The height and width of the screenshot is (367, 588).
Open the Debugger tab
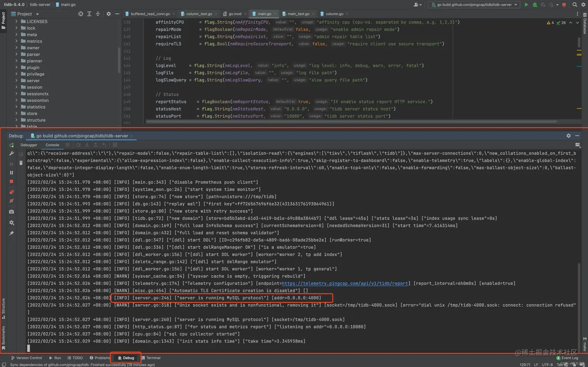coord(29,145)
